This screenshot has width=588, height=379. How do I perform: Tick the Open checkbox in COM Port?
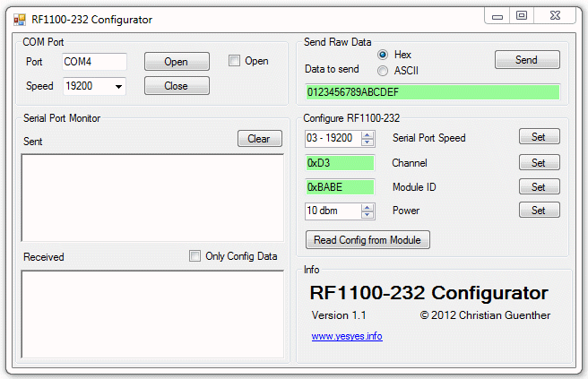[x=234, y=61]
